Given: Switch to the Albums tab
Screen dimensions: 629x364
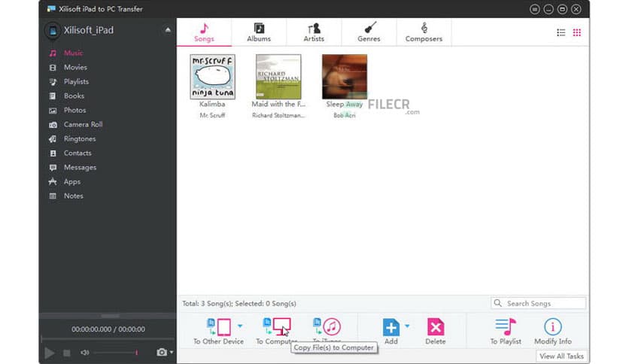Looking at the screenshot, I should (x=259, y=32).
